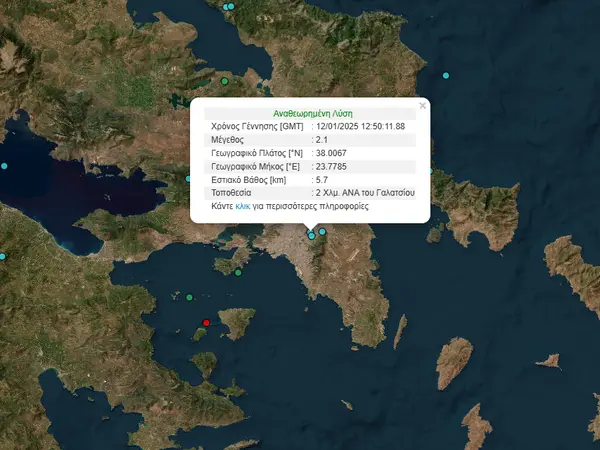
Task: Select cyan marker in the sea east of Euboea
Action: [446, 76]
